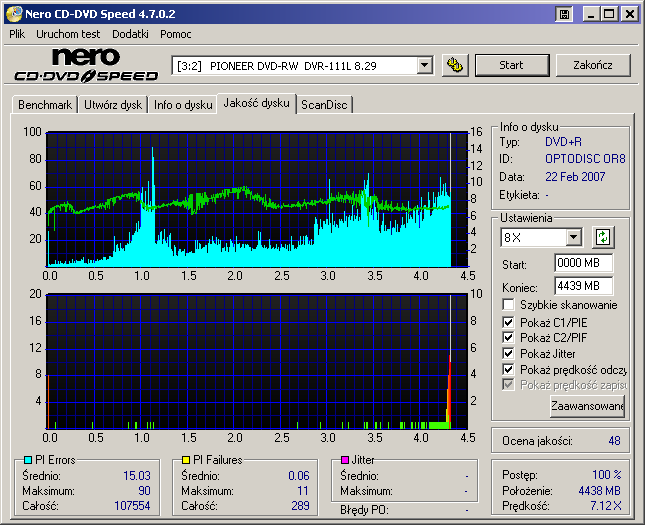This screenshot has height=525, width=645.
Task: Click the Koniec 4439 MB input field
Action: point(583,286)
